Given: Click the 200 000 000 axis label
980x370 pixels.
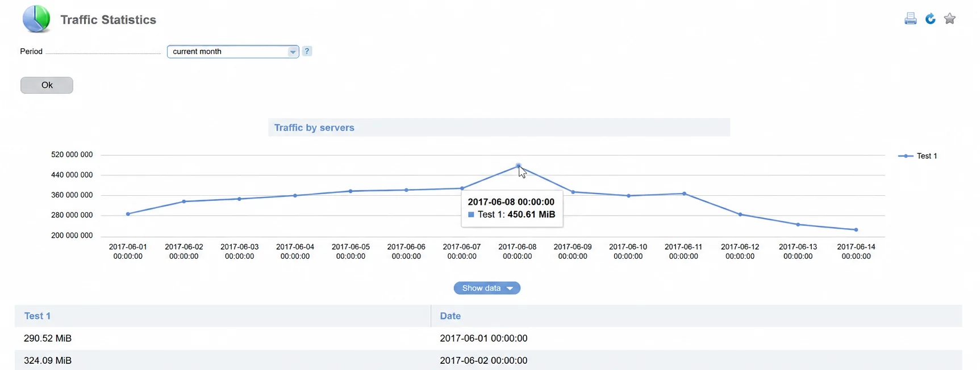Looking at the screenshot, I should (x=72, y=236).
